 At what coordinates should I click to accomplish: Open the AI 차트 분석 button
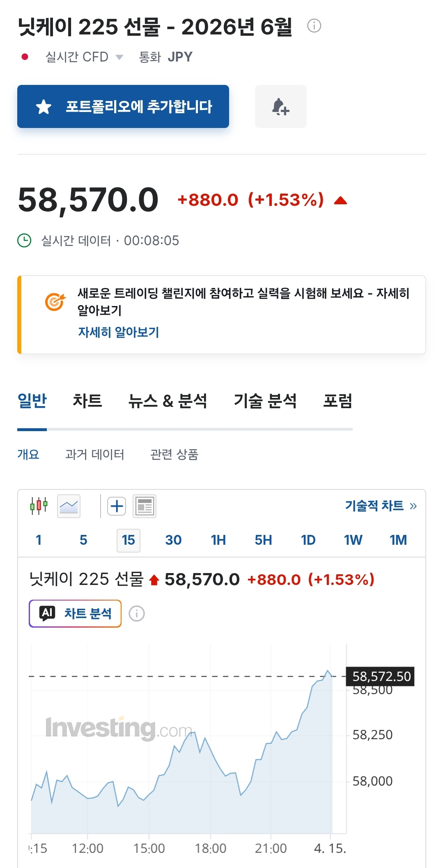(75, 614)
